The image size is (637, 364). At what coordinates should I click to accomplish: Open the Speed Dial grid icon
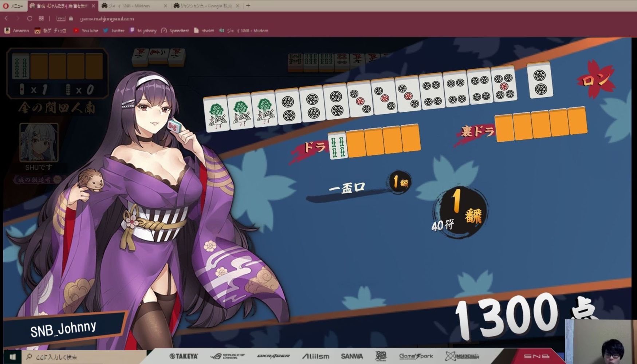coord(41,19)
